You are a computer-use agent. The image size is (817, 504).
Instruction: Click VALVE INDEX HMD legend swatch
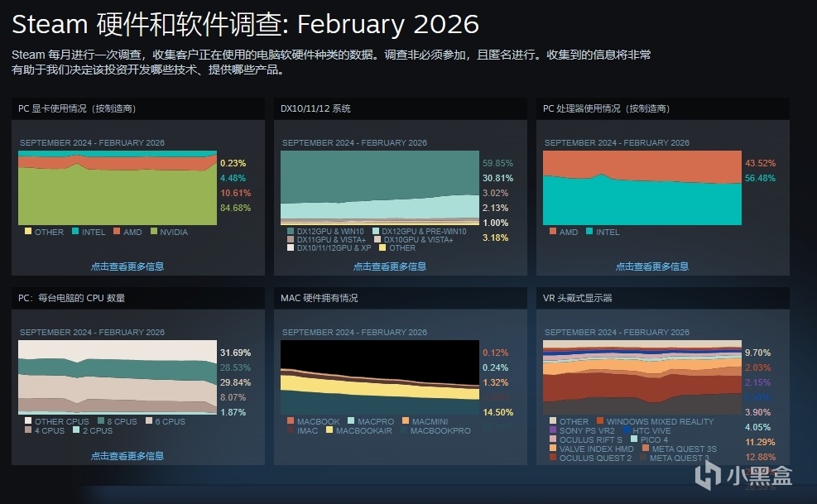553,449
